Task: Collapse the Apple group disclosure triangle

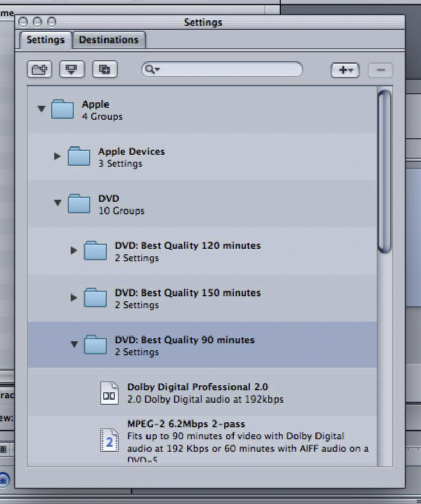Action: coord(41,109)
